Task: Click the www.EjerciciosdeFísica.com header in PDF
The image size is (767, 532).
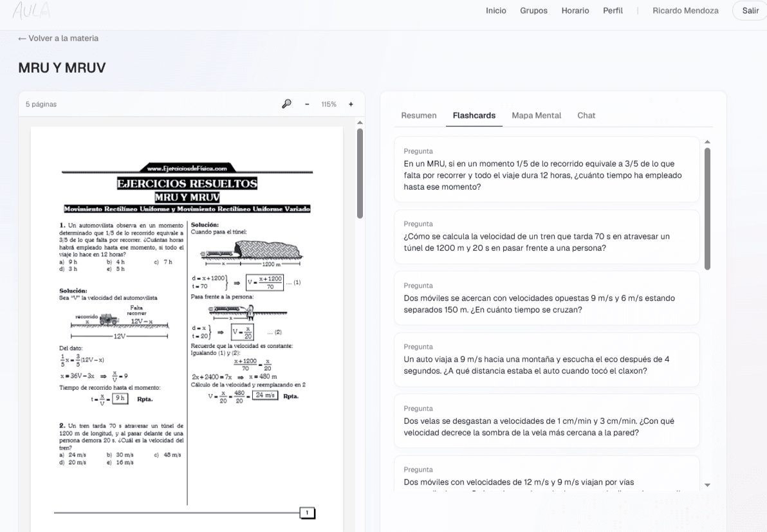Action: pyautogui.click(x=187, y=168)
